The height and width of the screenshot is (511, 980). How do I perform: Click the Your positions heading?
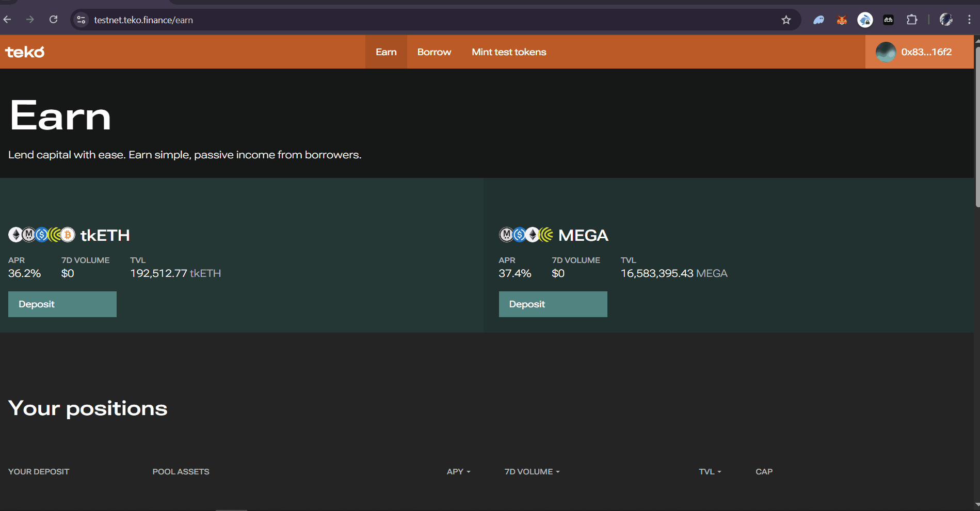[88, 408]
